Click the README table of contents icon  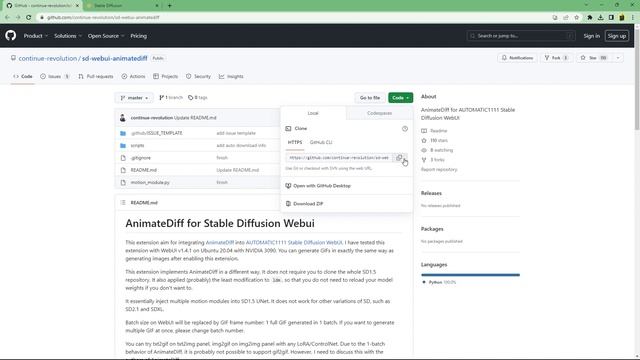point(123,202)
